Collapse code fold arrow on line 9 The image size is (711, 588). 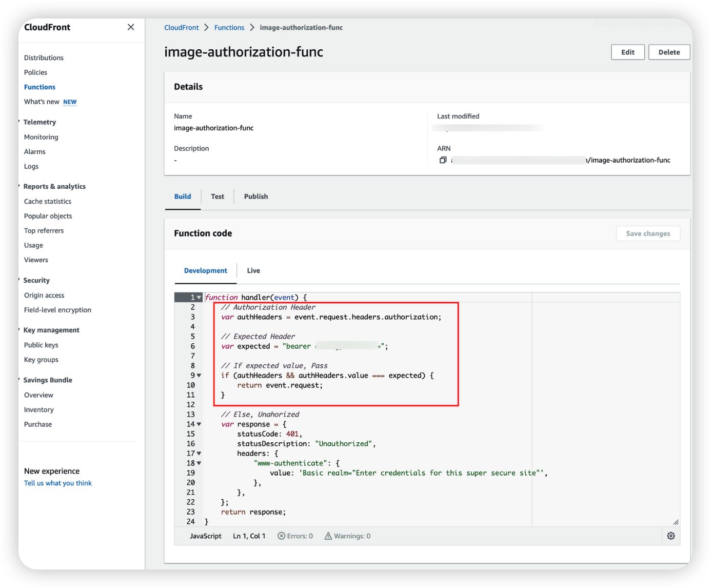click(199, 376)
